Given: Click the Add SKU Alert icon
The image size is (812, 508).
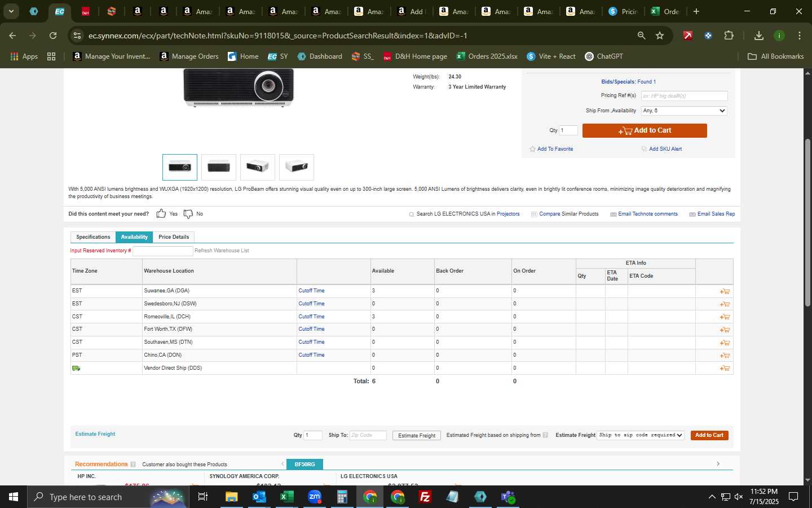Looking at the screenshot, I should click(x=644, y=149).
